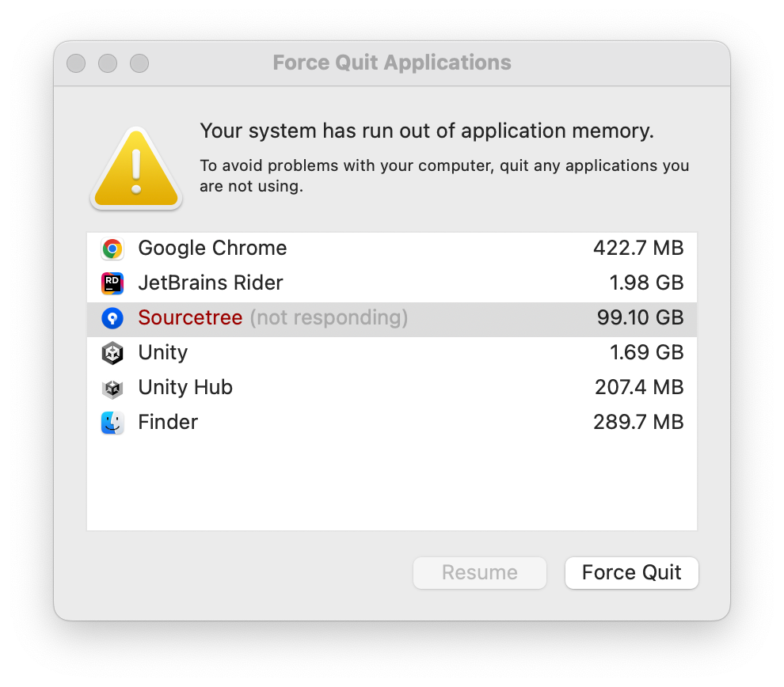The width and height of the screenshot is (784, 687).
Task: Close the Force Quit Applications window
Action: [x=76, y=63]
